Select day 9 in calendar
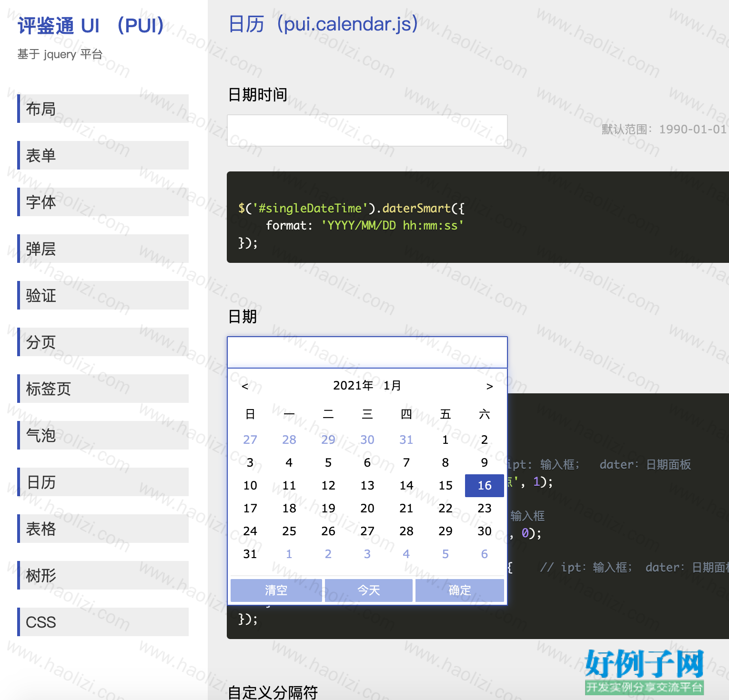Screen dimensions: 729x700 point(485,462)
